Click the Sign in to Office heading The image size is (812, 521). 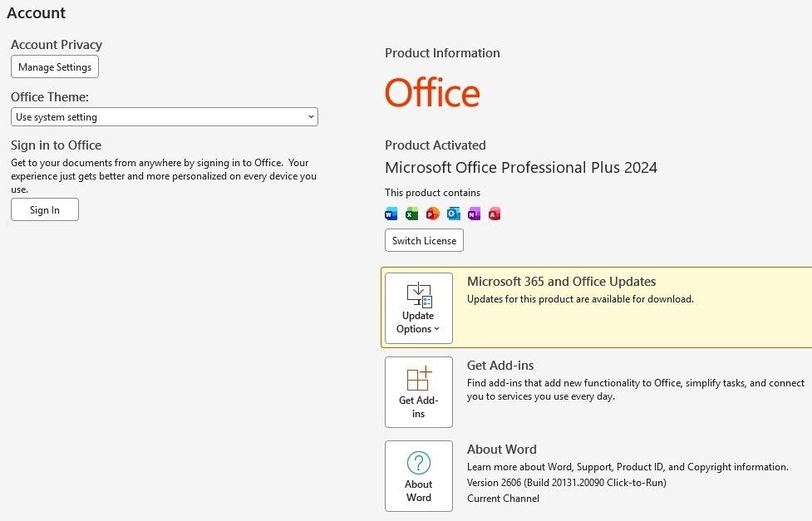(x=56, y=145)
